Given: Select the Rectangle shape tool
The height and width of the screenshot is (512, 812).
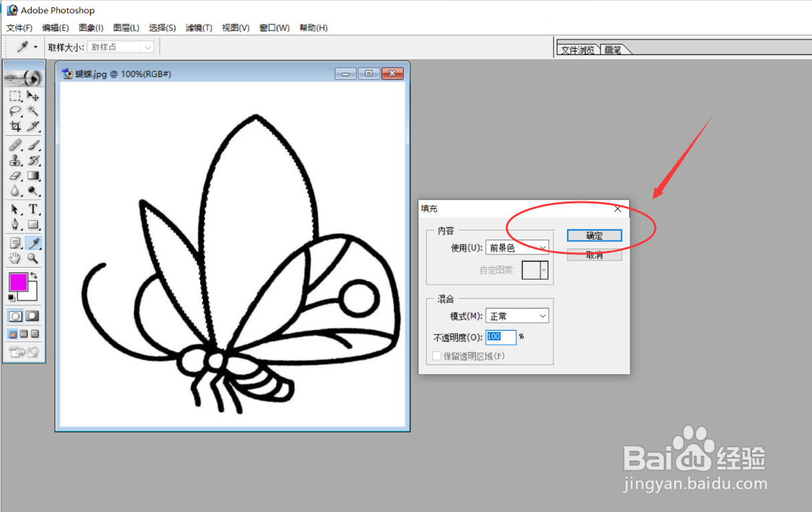Looking at the screenshot, I should tap(33, 224).
